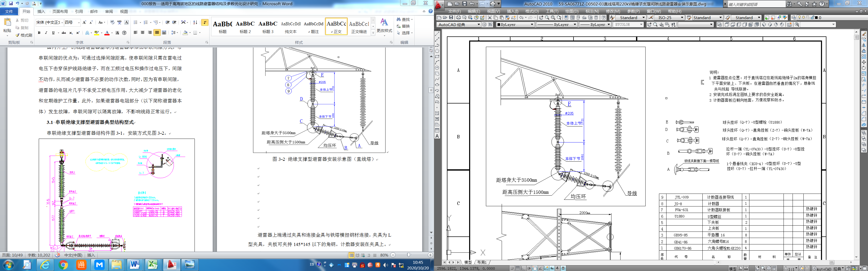
Task: Click red font color swatch in Word
Action: coord(107,33)
